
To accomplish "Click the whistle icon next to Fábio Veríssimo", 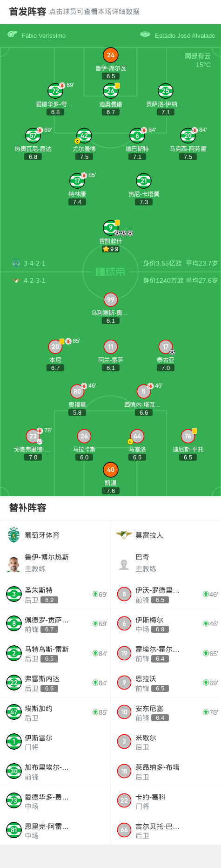I will [x=12, y=34].
